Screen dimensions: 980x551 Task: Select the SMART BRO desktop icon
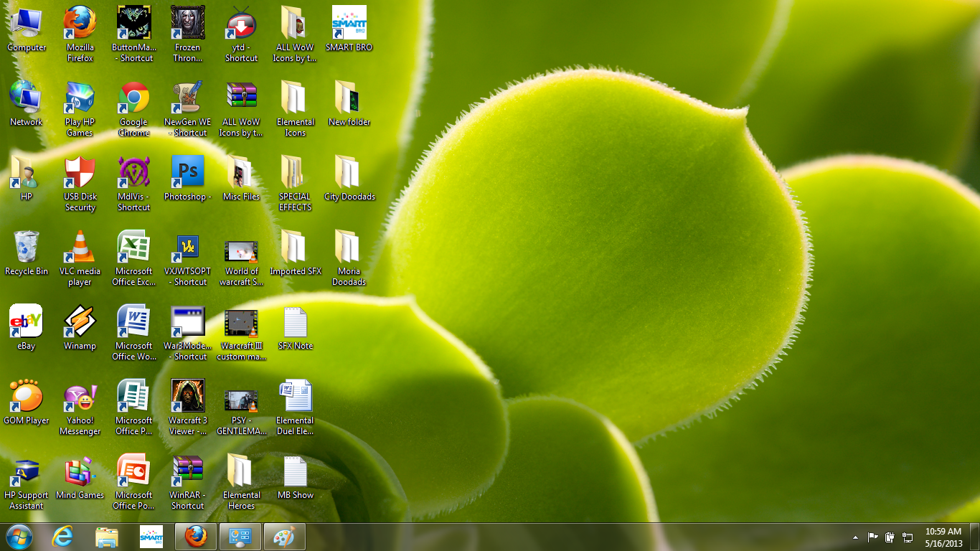pos(349,29)
